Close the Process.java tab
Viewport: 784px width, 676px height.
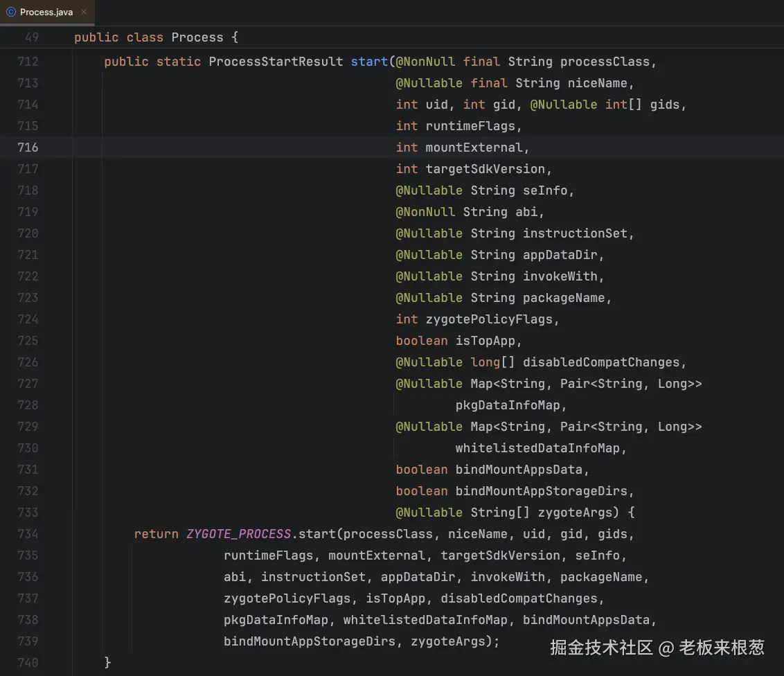point(84,12)
